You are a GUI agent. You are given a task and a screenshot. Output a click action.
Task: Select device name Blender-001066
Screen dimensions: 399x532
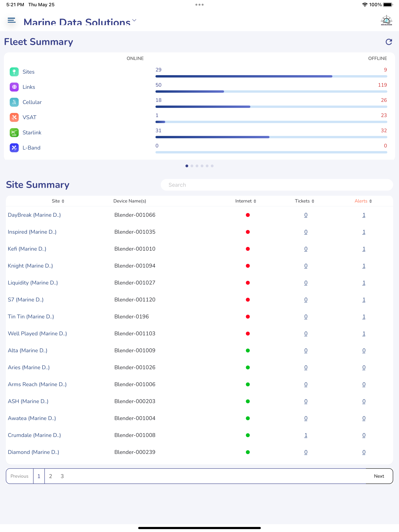pos(135,215)
